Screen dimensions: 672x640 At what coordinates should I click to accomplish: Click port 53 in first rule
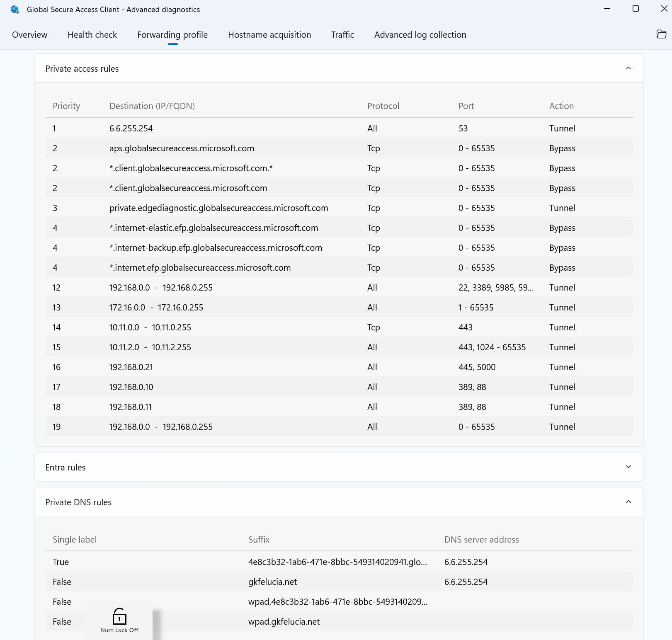tap(463, 128)
